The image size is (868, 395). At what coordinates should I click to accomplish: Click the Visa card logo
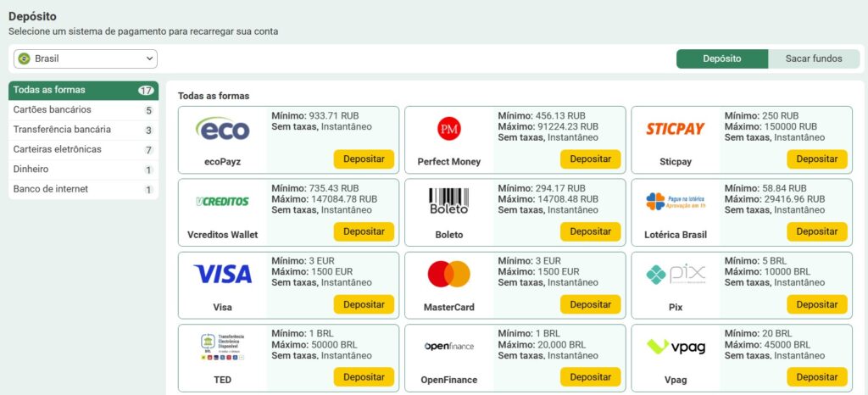pos(222,274)
